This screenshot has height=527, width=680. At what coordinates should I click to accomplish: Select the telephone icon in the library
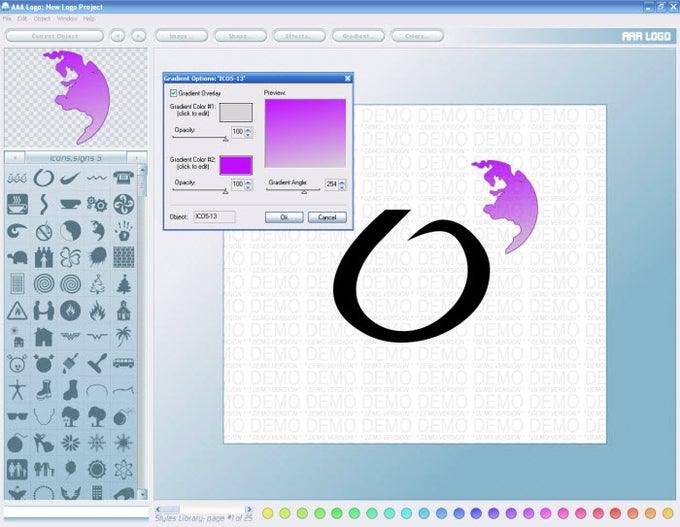pyautogui.click(x=124, y=177)
